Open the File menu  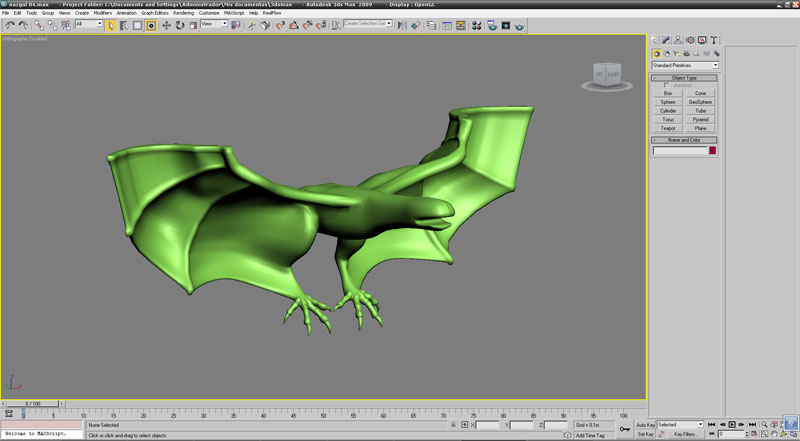tap(5, 13)
